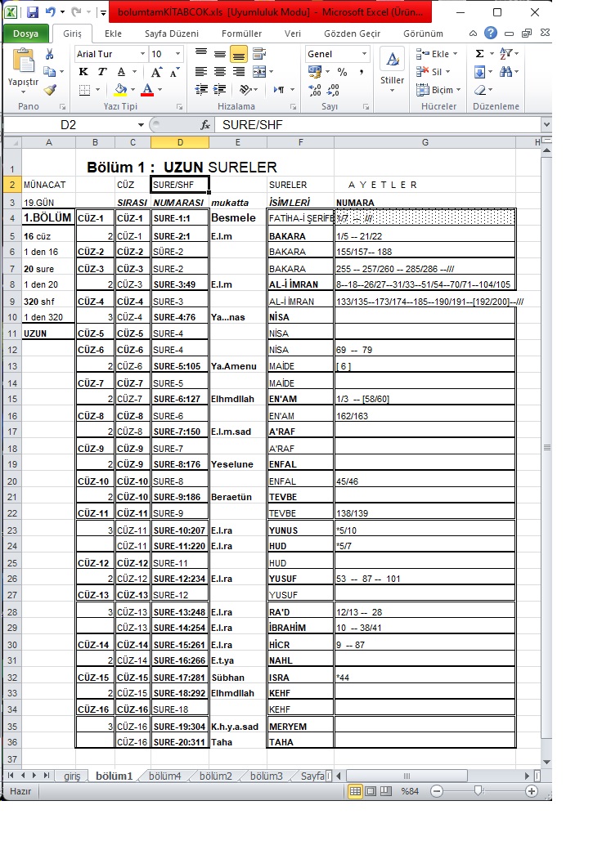Increase font size with large A
This screenshot has height=868, width=611.
157,72
